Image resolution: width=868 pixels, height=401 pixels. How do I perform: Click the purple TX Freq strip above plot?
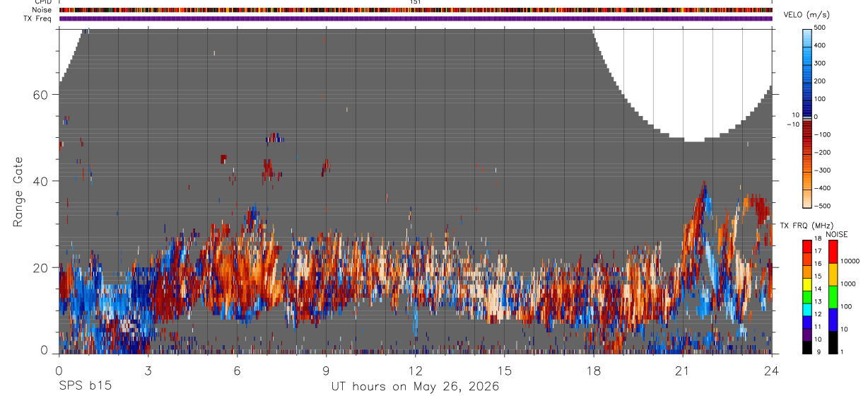point(416,18)
